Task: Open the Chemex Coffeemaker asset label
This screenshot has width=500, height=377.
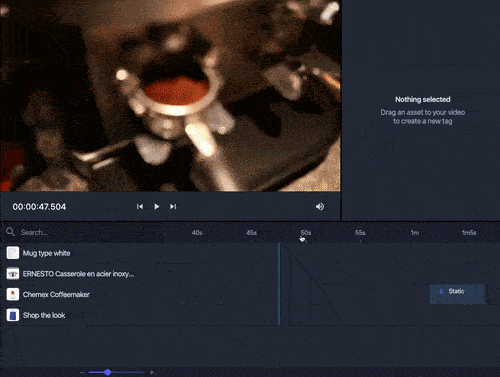Action: point(56,295)
